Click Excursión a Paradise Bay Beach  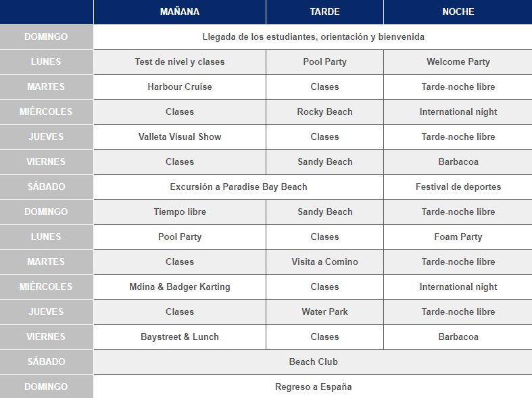pyautogui.click(x=239, y=186)
